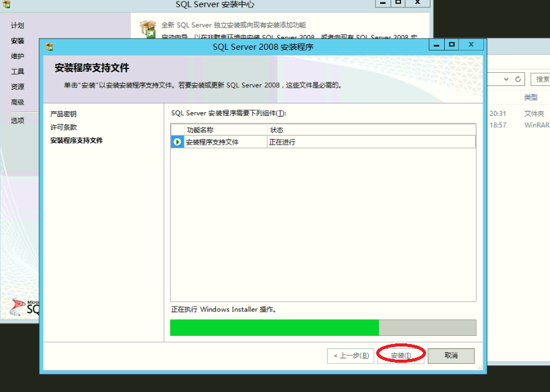Click the resize grip of the setup dialog
550x392 pixels.
pyautogui.click(x=480, y=367)
